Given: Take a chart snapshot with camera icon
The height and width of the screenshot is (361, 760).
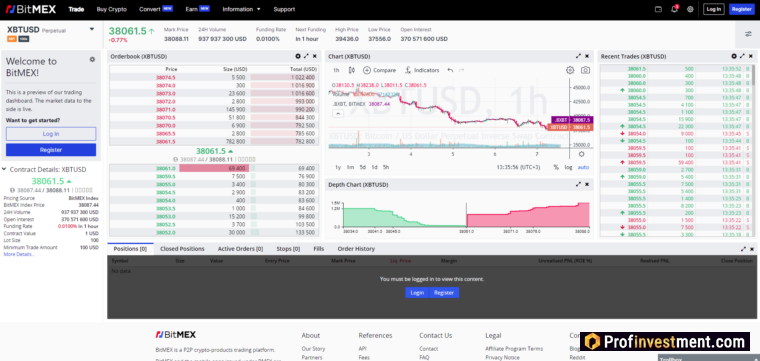Looking at the screenshot, I should coord(586,70).
